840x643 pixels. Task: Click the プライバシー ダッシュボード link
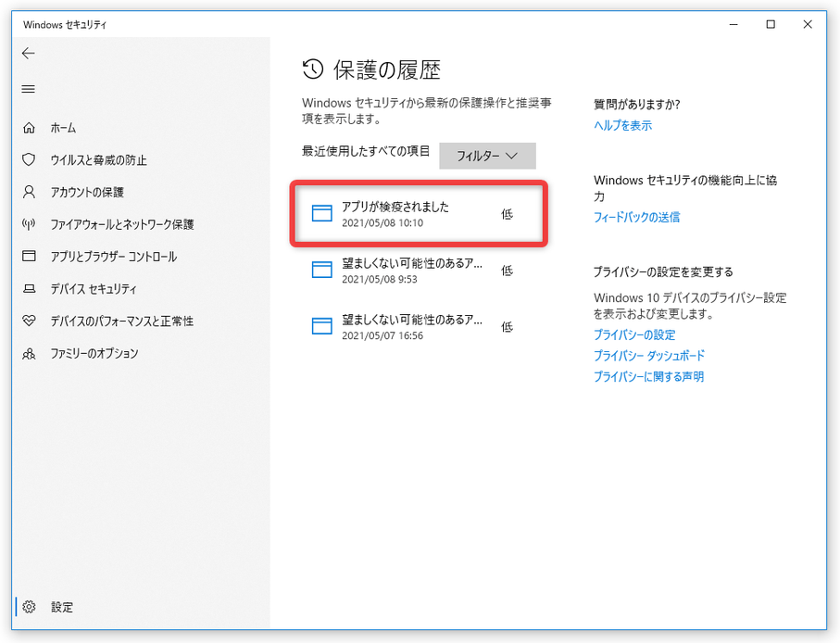click(648, 356)
